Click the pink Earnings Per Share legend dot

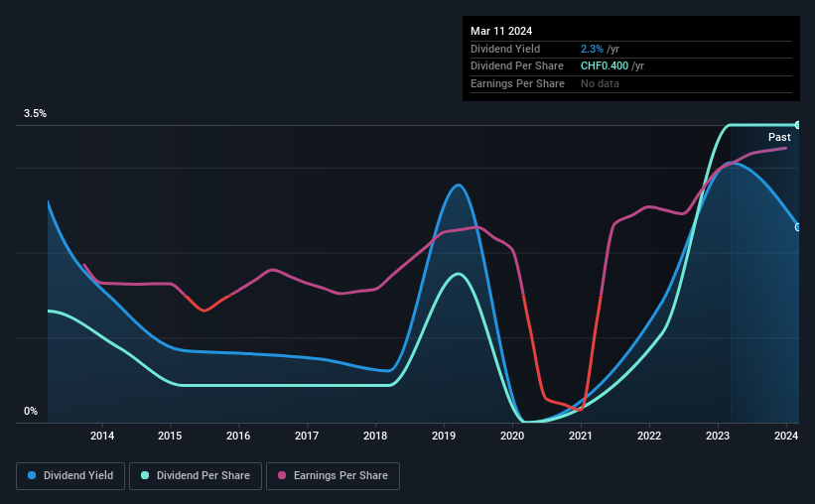pos(282,475)
